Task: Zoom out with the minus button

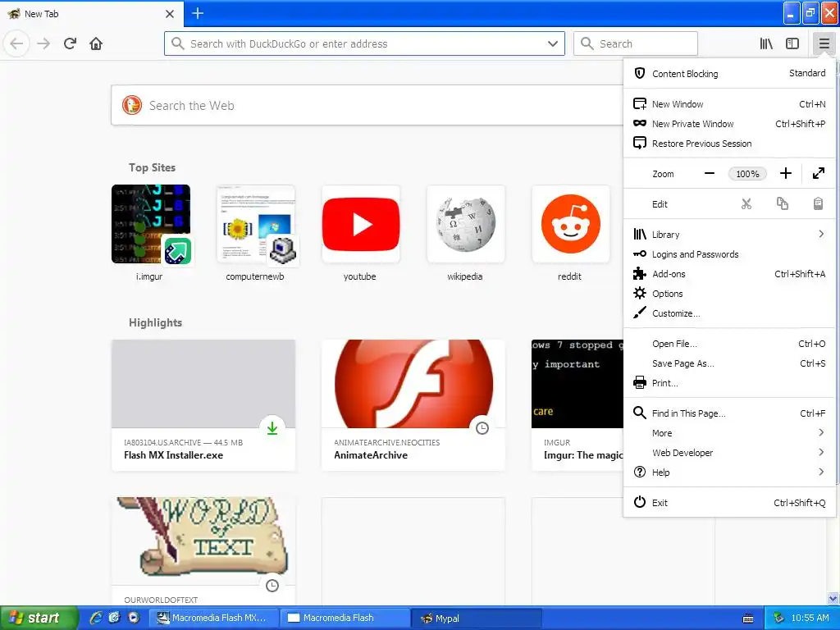Action: pyautogui.click(x=710, y=173)
